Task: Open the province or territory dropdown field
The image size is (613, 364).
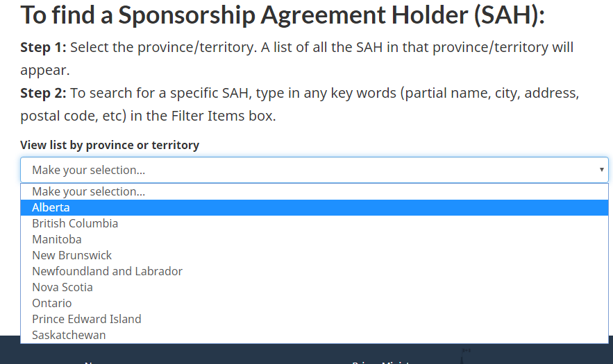Action: click(305, 170)
